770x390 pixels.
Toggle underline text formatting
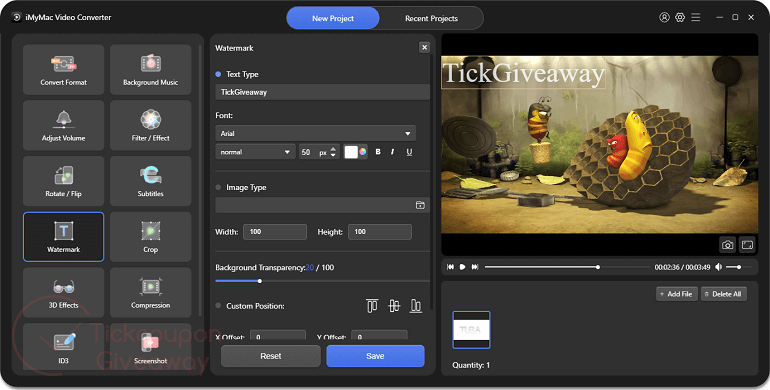(409, 152)
